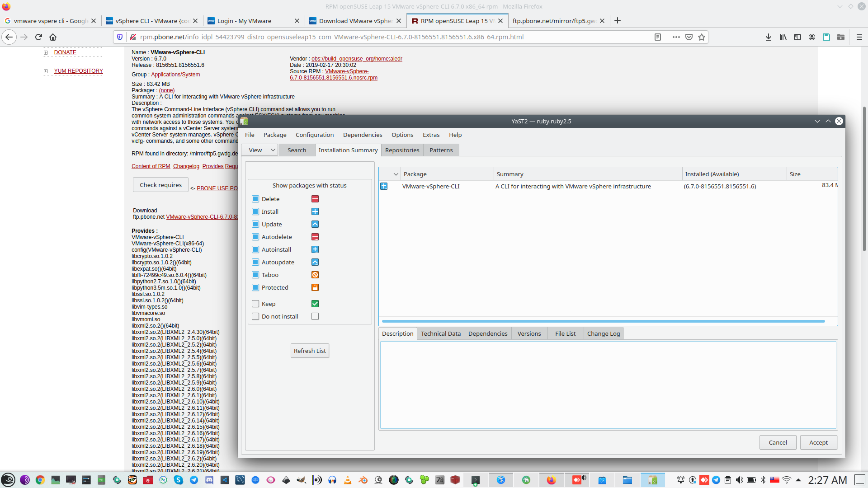The width and height of the screenshot is (868, 488).
Task: Click Firefox home icon
Action: click(53, 37)
